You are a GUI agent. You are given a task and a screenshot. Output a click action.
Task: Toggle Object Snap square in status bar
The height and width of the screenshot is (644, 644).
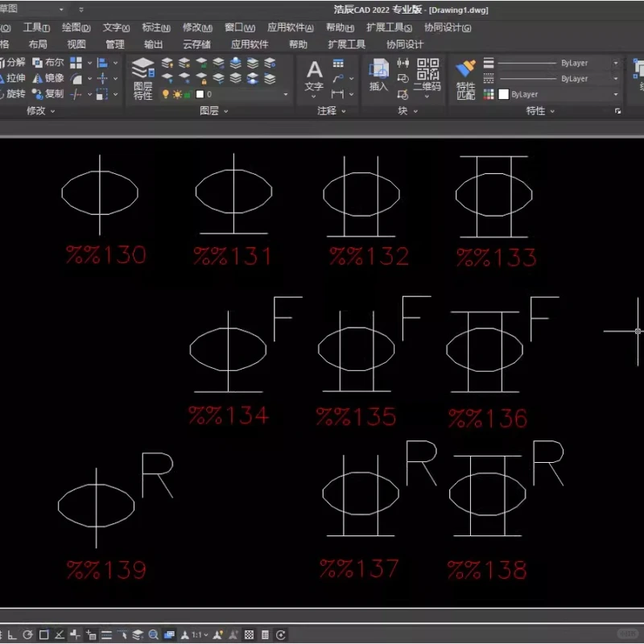(44, 635)
